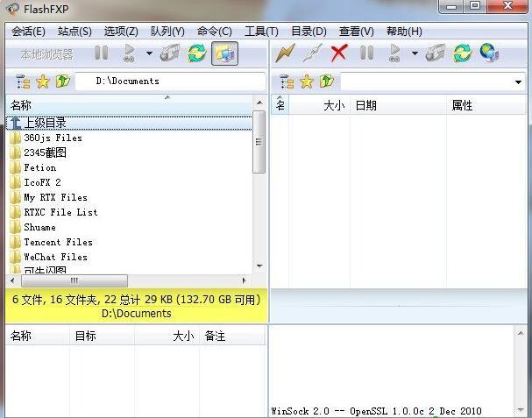Screen dimensions: 532x418
Task: Click the local up-folder icon
Action: click(x=63, y=81)
